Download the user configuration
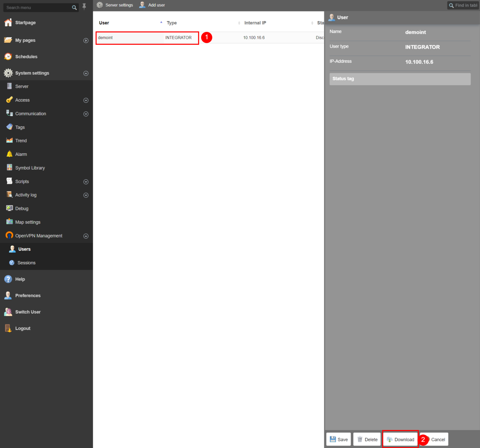The width and height of the screenshot is (480, 448). tap(401, 439)
